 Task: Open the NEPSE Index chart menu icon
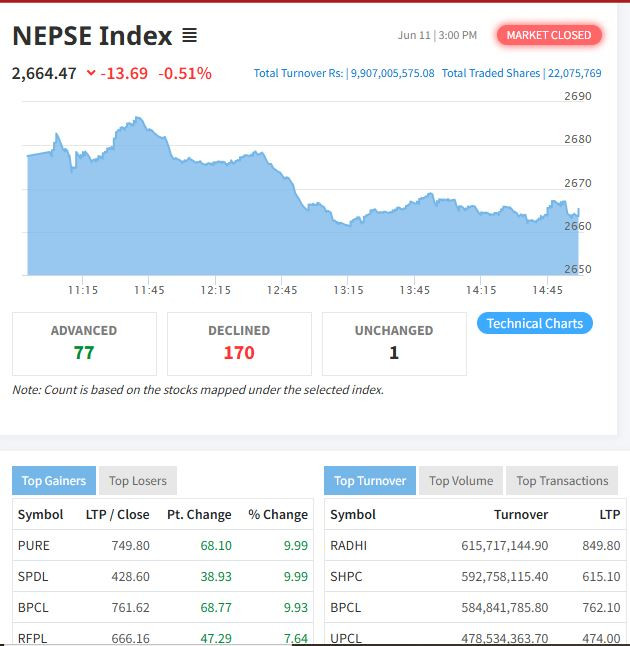click(189, 36)
